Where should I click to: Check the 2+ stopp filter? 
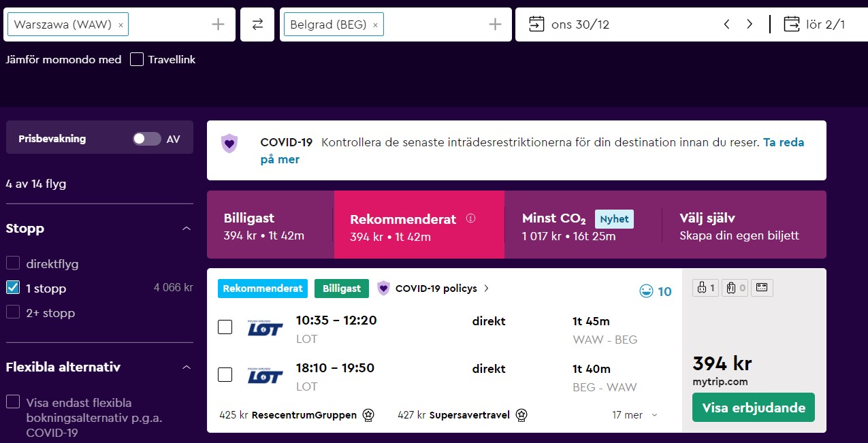tap(13, 312)
